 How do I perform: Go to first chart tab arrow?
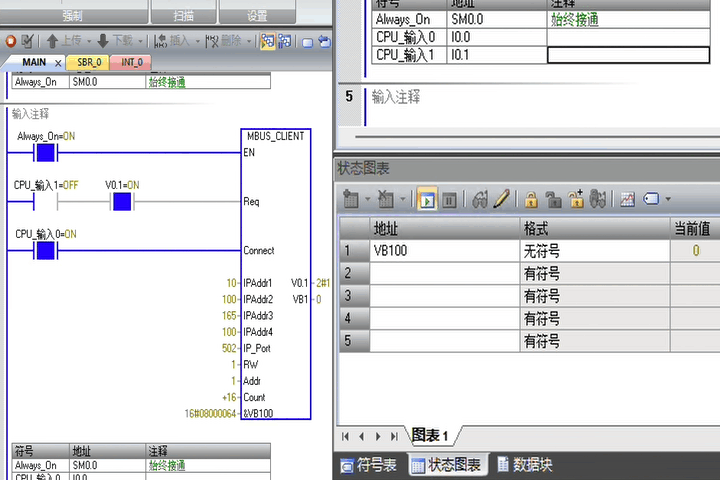(345, 436)
